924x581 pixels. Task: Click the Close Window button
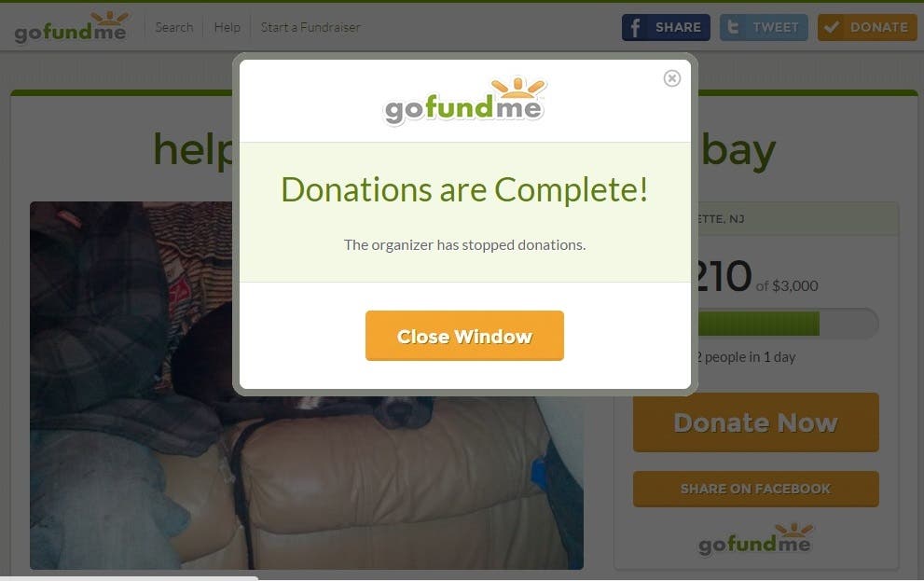click(x=464, y=336)
